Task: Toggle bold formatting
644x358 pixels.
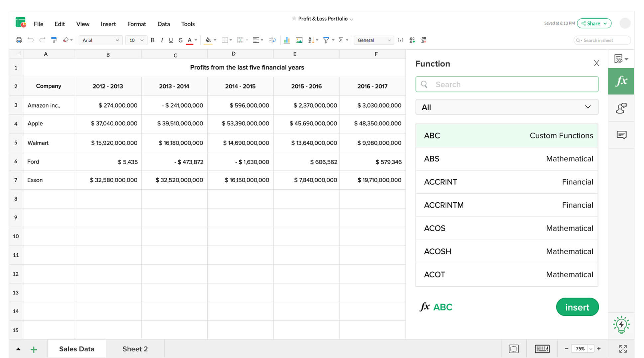Action: point(152,40)
